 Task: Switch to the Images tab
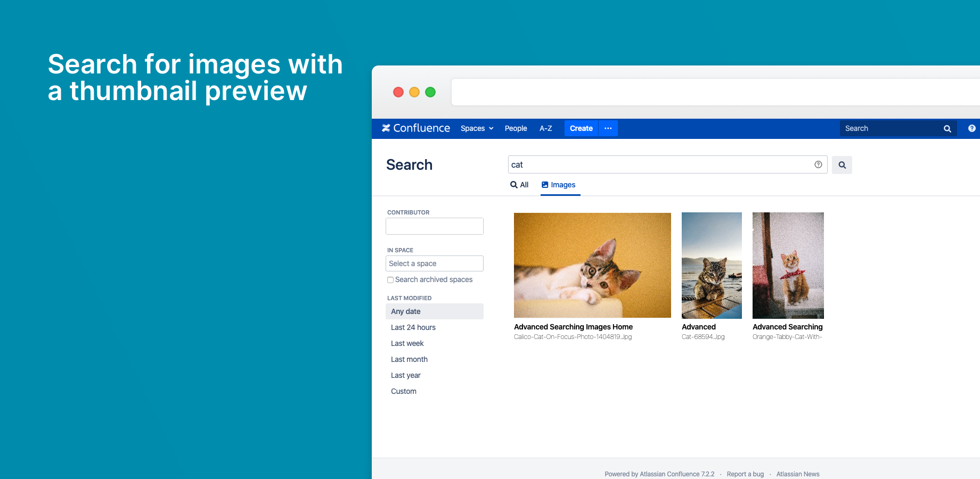coord(559,185)
